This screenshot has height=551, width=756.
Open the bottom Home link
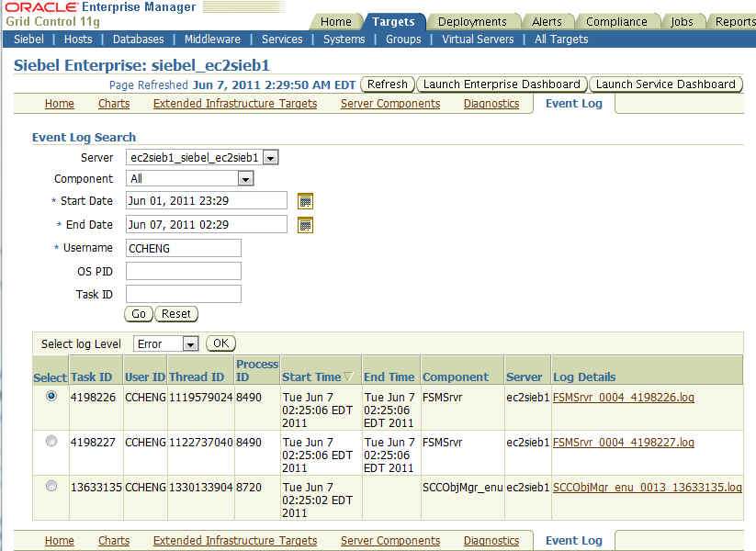tap(60, 541)
